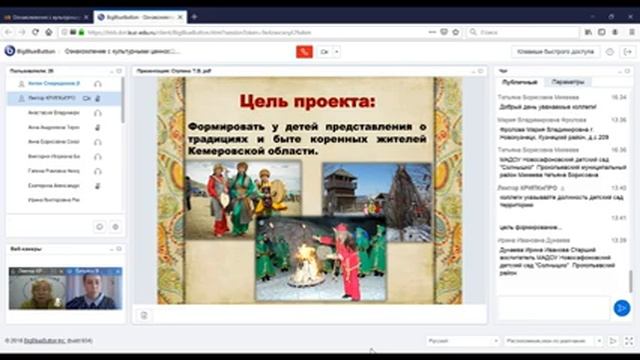Maximize the Webcams panel
Viewport: 640px width, 360px height.
119,249
